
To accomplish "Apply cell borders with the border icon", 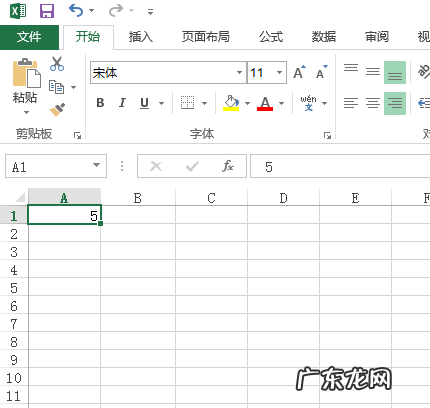I will coord(187,103).
